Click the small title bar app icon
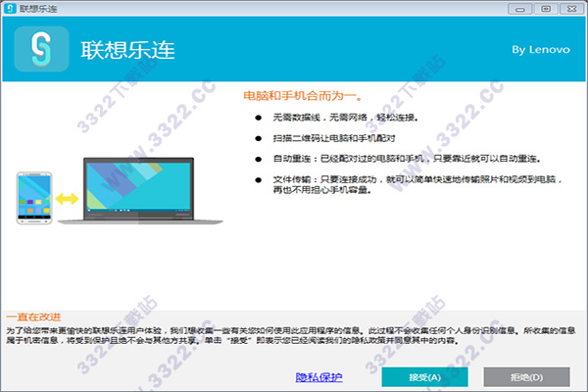The height and width of the screenshot is (392, 588). (10, 8)
